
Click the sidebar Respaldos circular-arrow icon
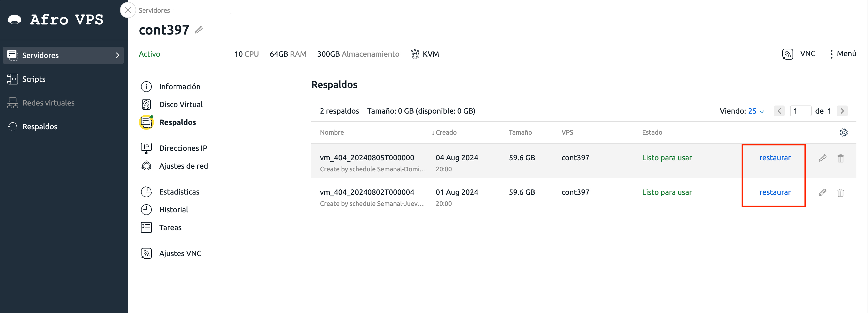[12, 127]
